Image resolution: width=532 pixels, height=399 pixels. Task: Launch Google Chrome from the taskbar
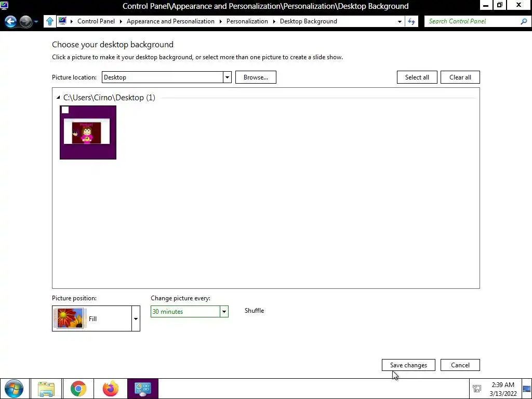78,389
